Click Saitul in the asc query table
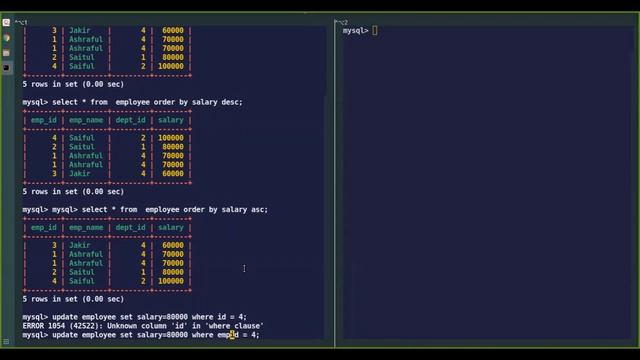 [82, 272]
